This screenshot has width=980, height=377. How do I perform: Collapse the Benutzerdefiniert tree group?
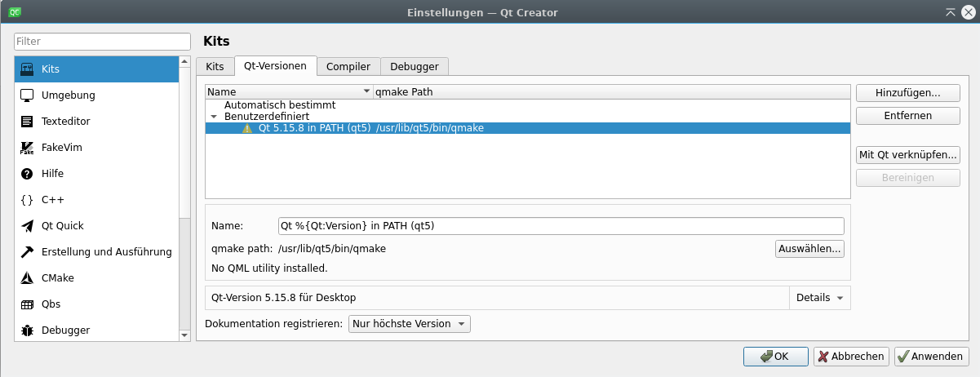[x=214, y=117]
